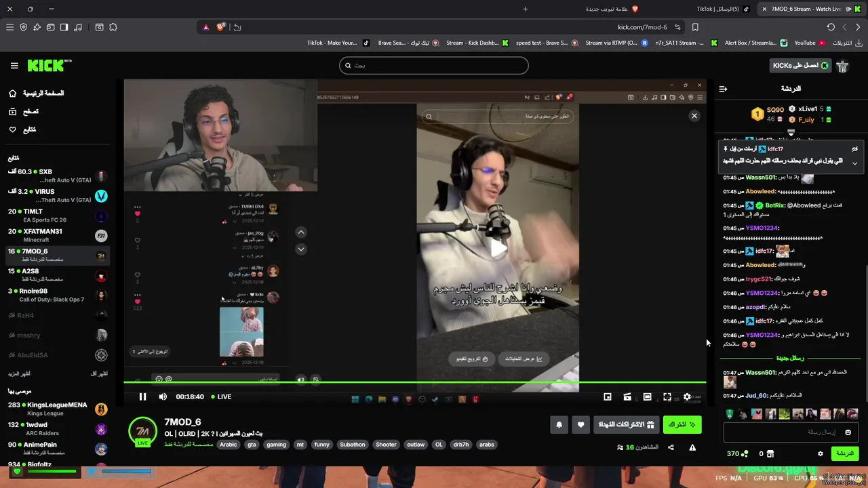Collapse the chat panel with arrow icon

[x=723, y=89]
